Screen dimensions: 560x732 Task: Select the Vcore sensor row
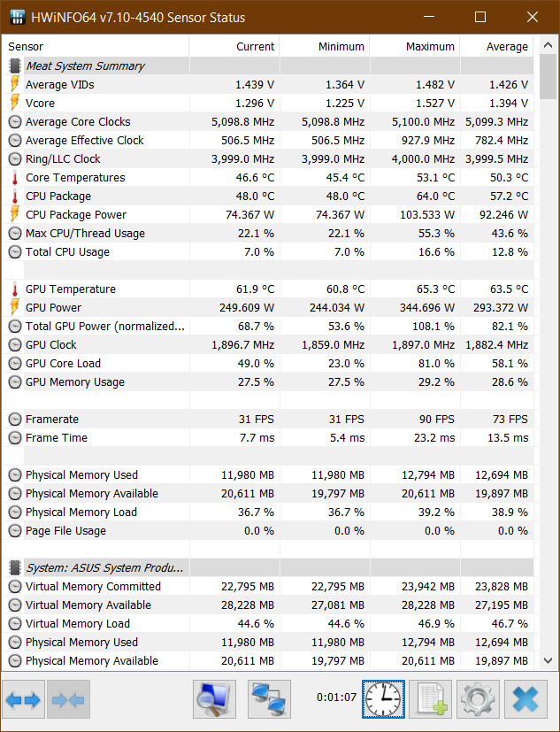(268, 104)
